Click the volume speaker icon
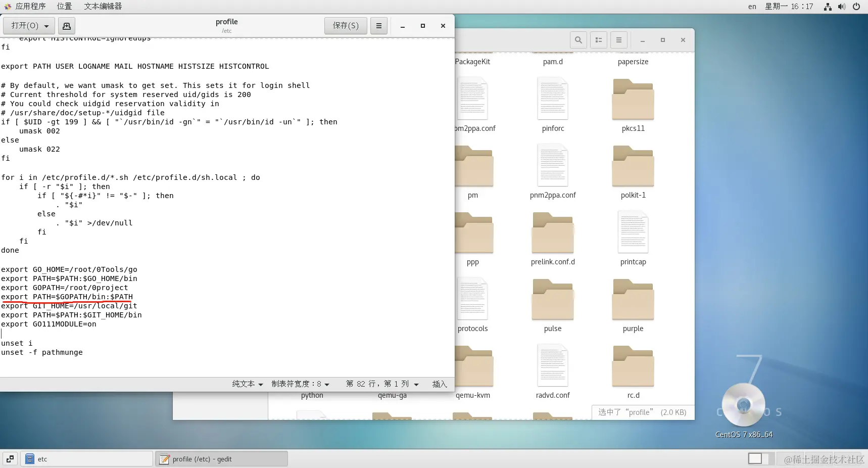This screenshot has height=468, width=868. pyautogui.click(x=842, y=7)
